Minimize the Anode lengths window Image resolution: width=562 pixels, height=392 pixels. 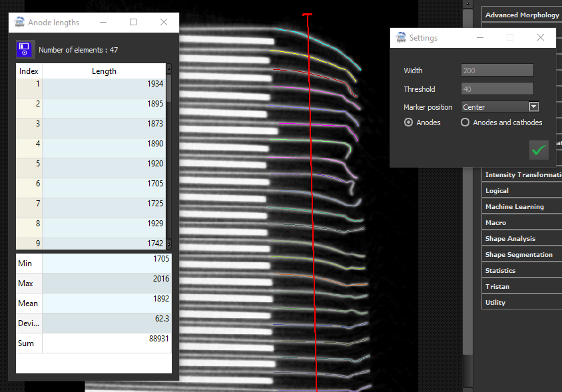click(103, 23)
